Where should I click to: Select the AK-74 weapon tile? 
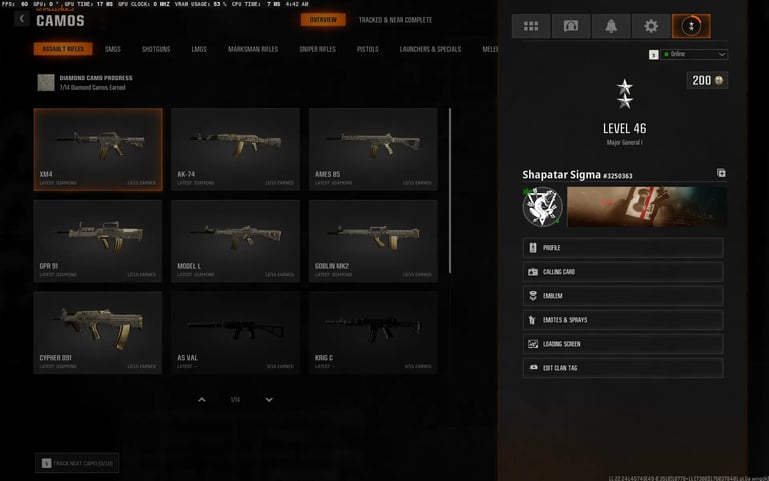[x=235, y=149]
